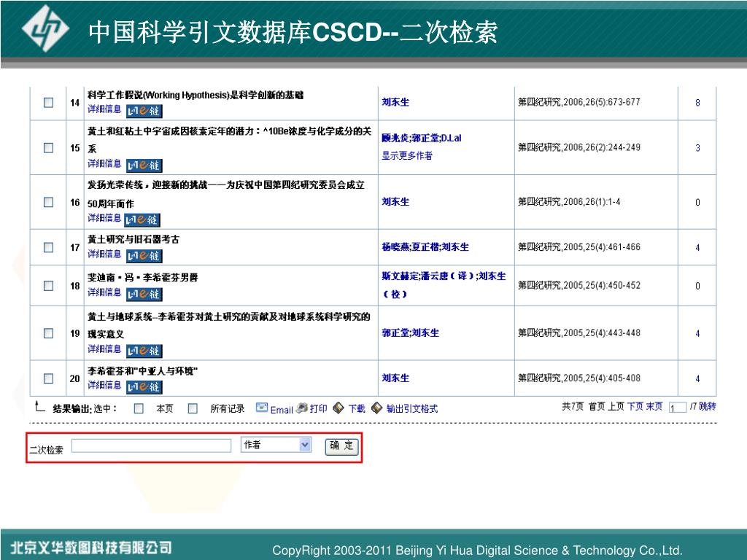
Task: Click the e链 icon for record 14
Action: pos(144,111)
